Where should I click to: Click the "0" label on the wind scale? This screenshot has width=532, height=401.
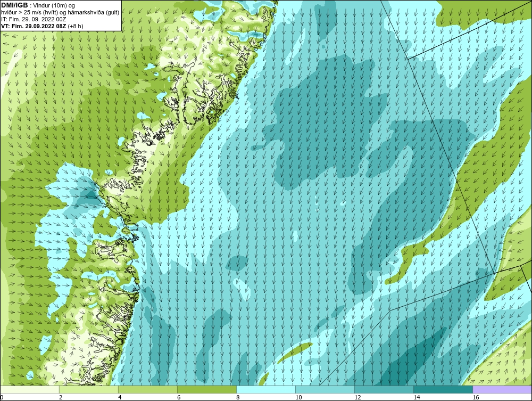tap(2, 398)
